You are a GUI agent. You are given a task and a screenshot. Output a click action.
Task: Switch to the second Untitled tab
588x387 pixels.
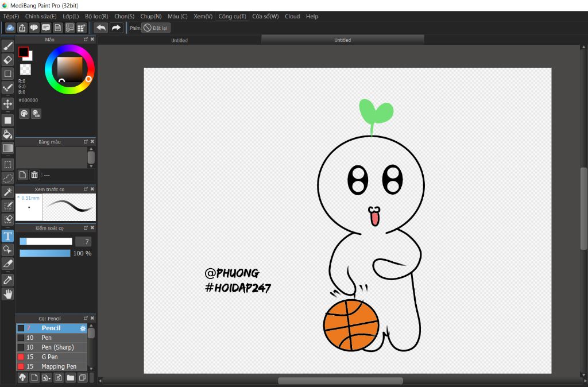tap(342, 40)
